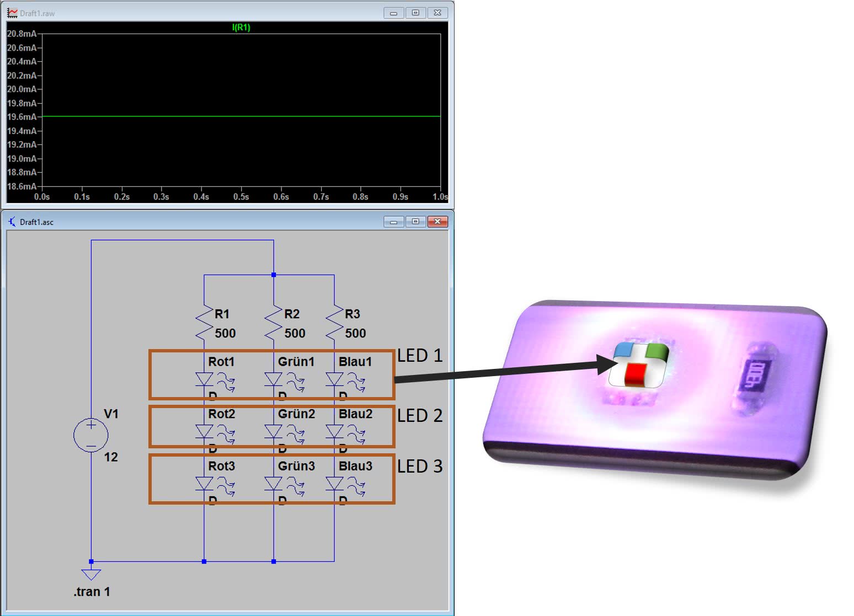Click the Draft1.raw title bar text
This screenshot has width=854, height=616.
pos(38,13)
